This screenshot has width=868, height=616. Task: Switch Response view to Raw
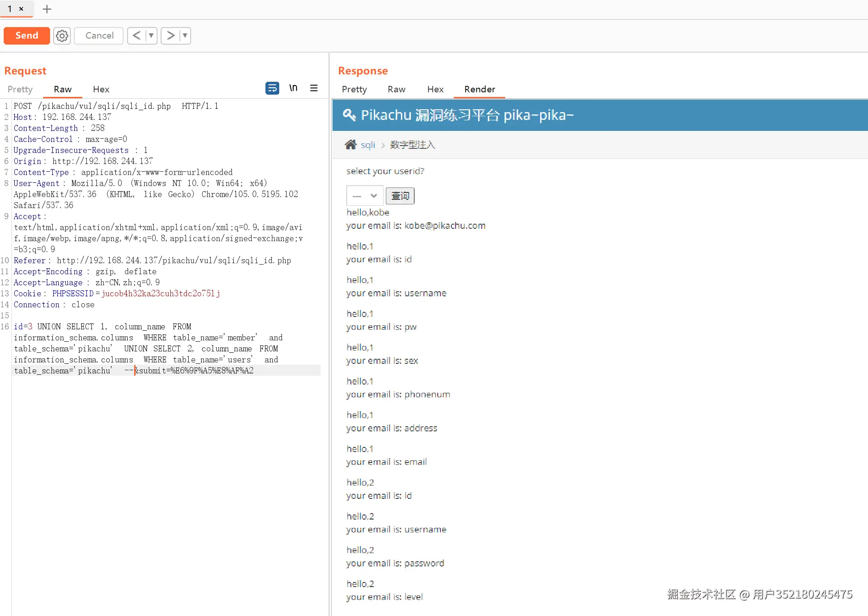click(x=396, y=89)
